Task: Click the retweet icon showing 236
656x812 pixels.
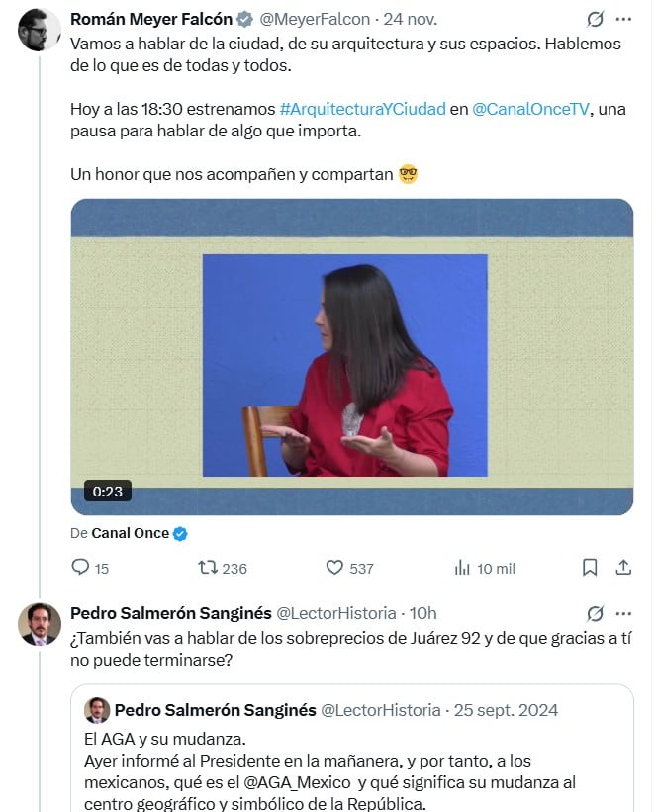Action: 207,568
